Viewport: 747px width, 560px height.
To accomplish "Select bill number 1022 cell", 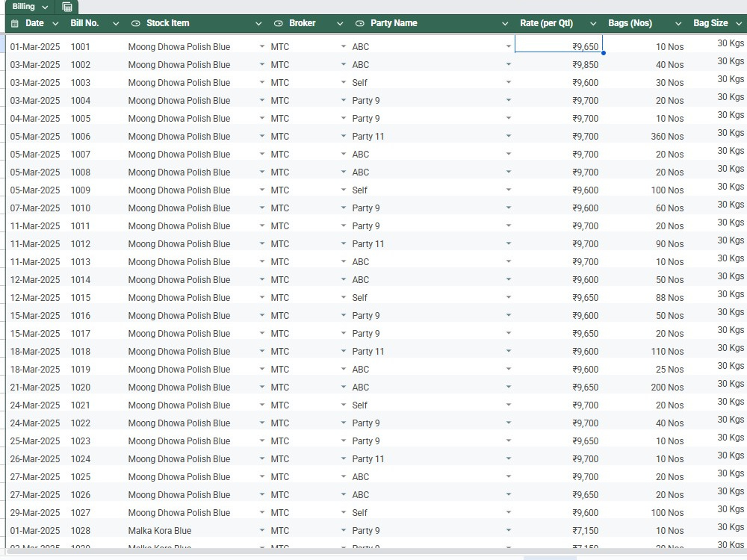I will coord(81,423).
